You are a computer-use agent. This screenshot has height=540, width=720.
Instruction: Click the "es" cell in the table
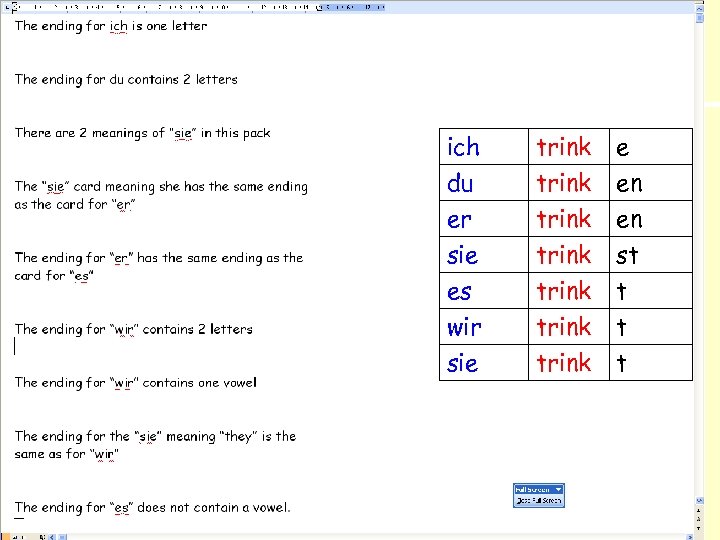[484, 291]
